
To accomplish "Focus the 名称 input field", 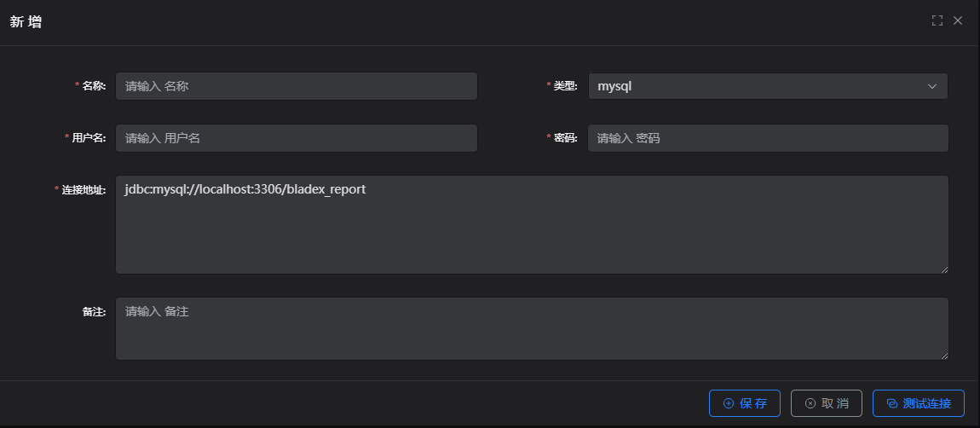I will pos(296,86).
